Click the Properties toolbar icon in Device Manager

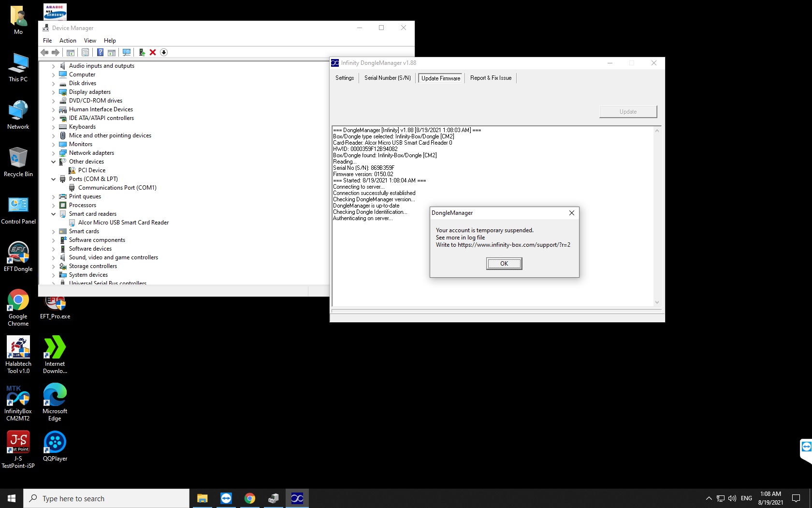point(86,52)
